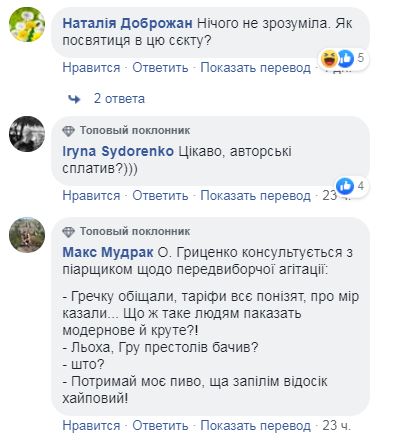Open Макс Мудрак's profile avatar

(27, 235)
